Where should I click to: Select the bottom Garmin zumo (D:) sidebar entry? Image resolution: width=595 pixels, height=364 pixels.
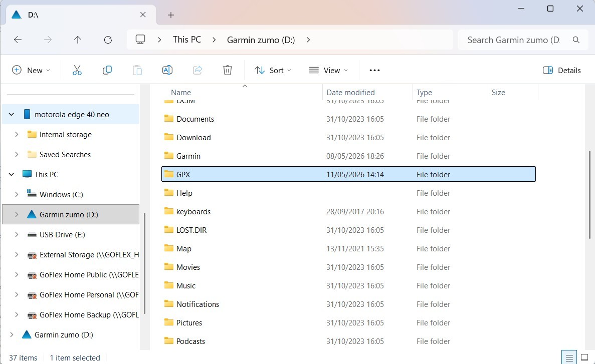(71, 335)
